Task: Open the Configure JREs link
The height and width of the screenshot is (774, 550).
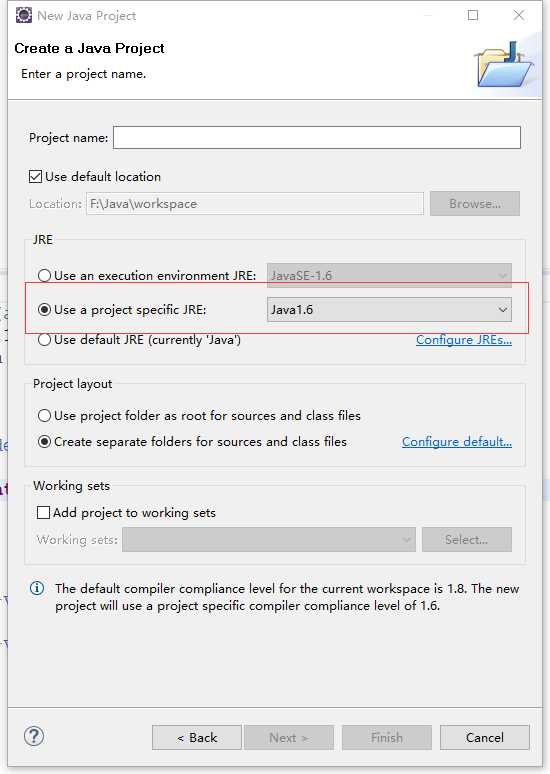Action: (x=464, y=340)
